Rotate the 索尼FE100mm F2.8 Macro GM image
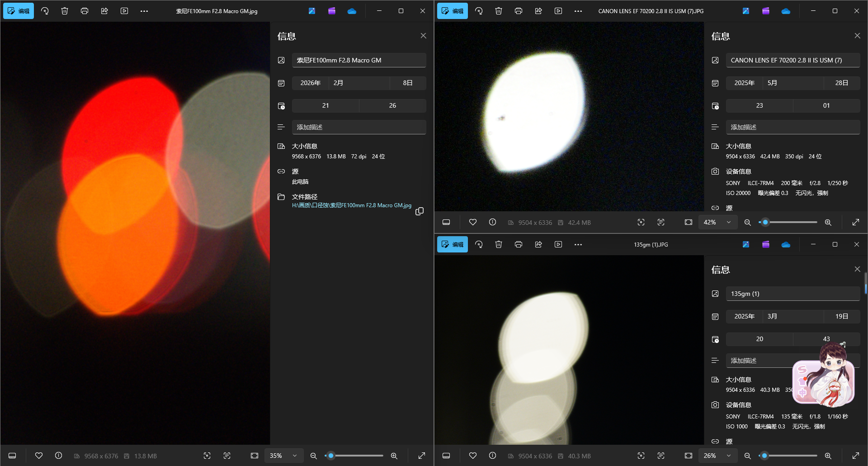Viewport: 868px width, 466px height. tap(45, 11)
